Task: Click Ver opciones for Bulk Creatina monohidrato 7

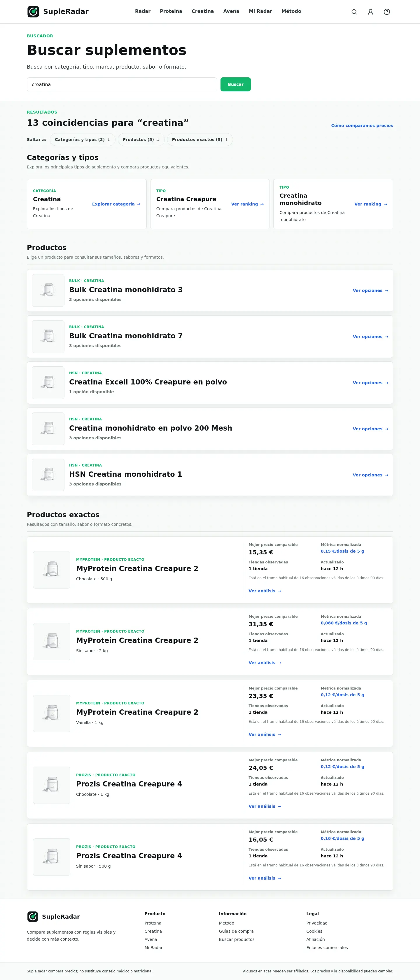Action: (370, 337)
